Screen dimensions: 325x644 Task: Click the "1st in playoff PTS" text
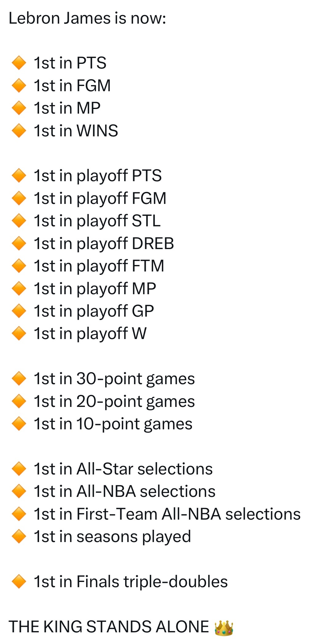click(97, 176)
